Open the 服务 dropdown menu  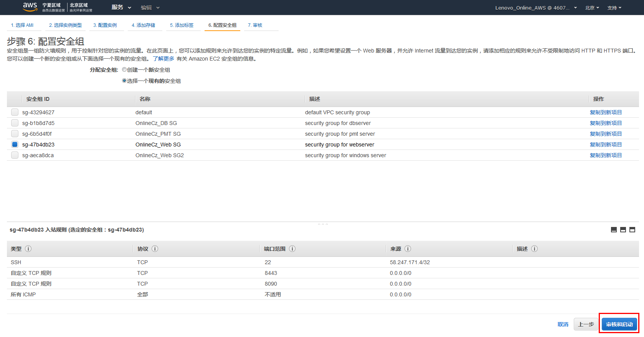(121, 7)
